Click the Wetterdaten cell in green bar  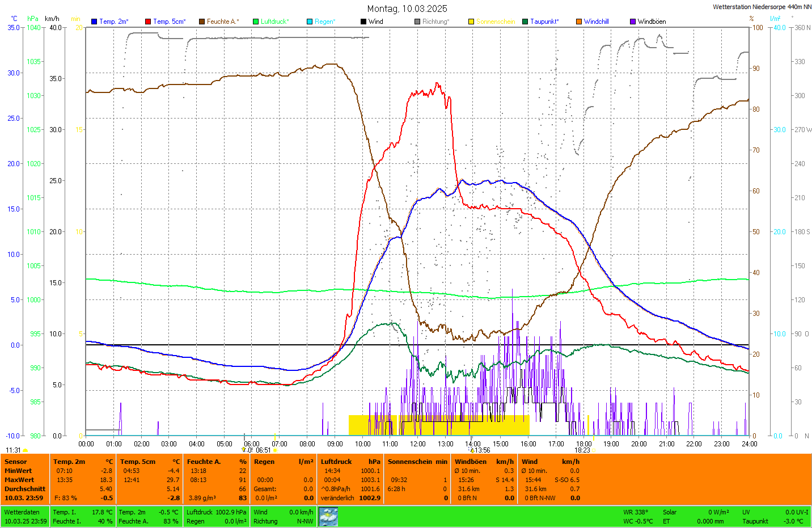(x=22, y=512)
